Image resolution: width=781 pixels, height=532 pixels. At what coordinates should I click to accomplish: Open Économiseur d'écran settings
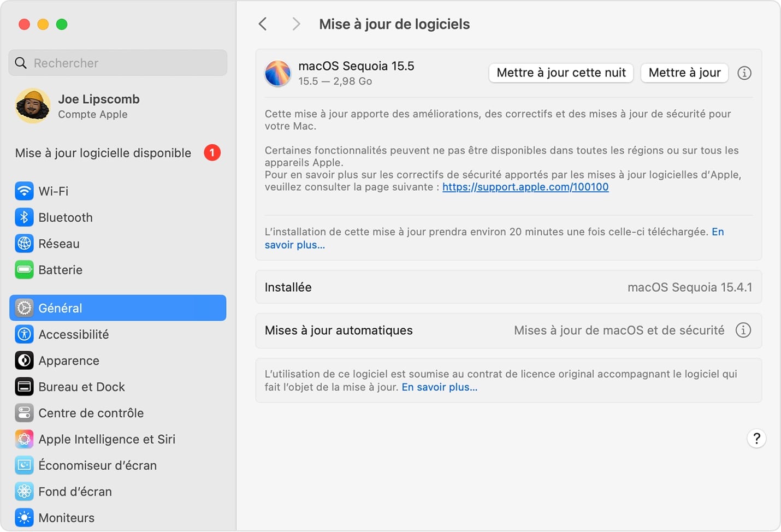point(118,465)
